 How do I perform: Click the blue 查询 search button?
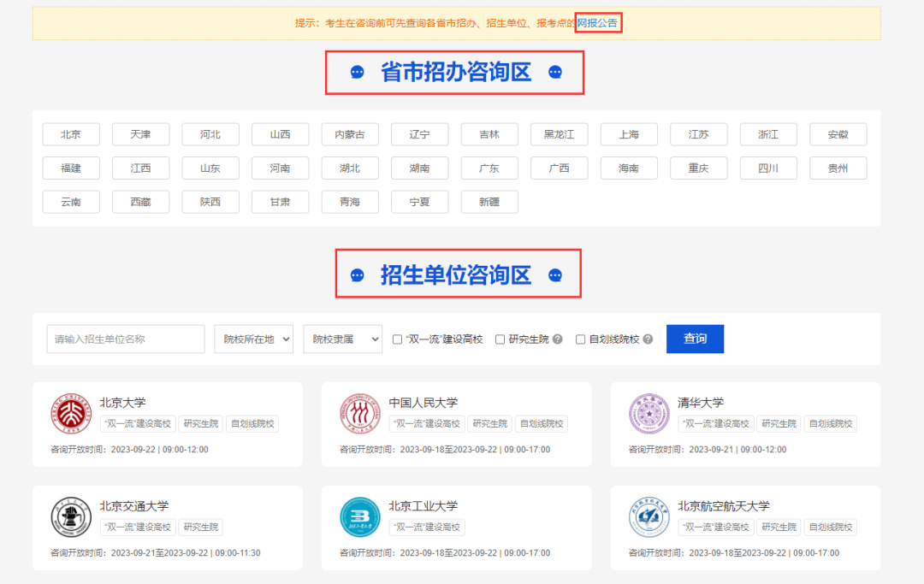[x=695, y=339]
